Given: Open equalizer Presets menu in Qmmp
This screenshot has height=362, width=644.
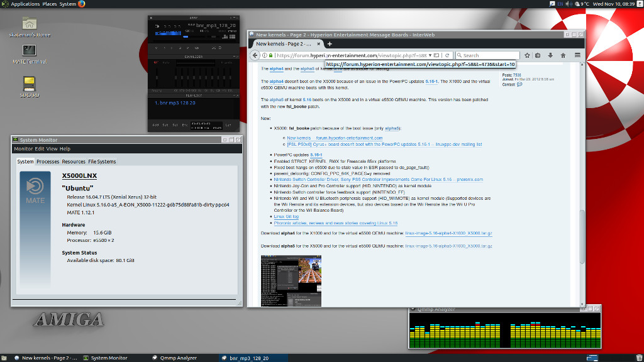Looking at the screenshot, I should (x=226, y=62).
